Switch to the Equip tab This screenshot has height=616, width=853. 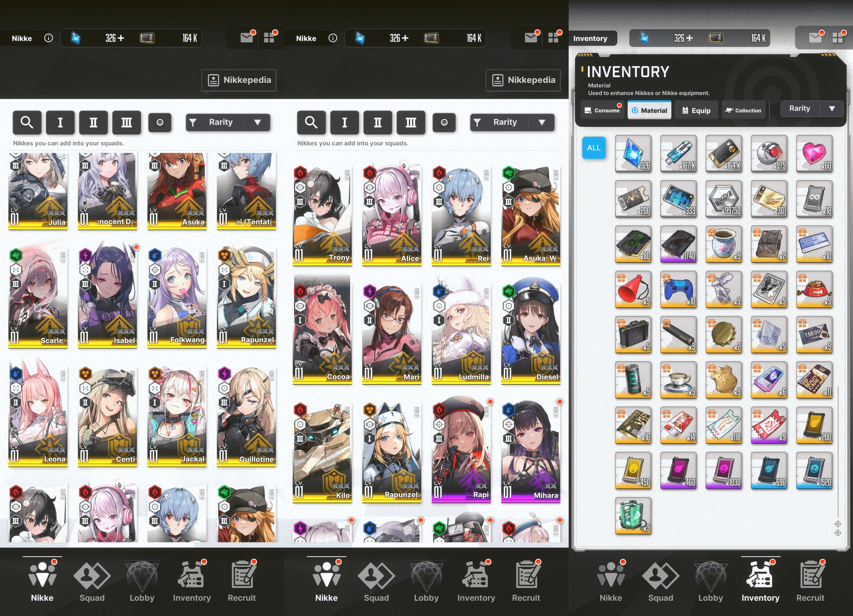tap(697, 110)
